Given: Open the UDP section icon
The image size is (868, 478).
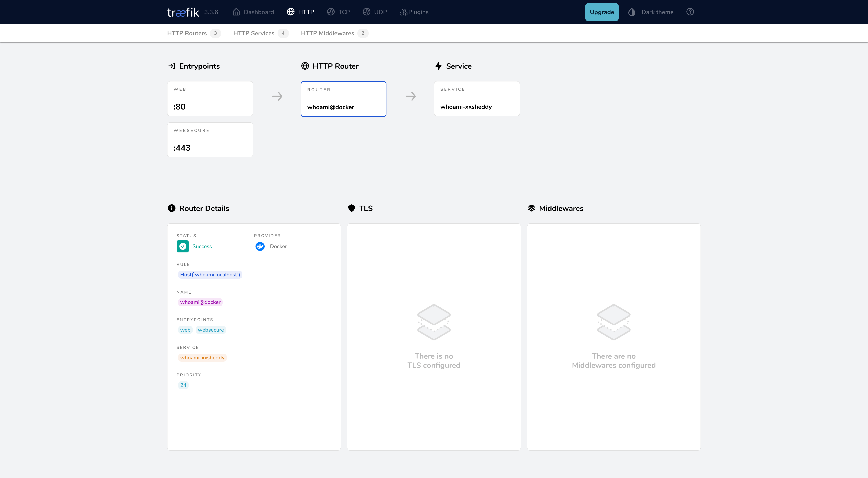Looking at the screenshot, I should click(367, 12).
